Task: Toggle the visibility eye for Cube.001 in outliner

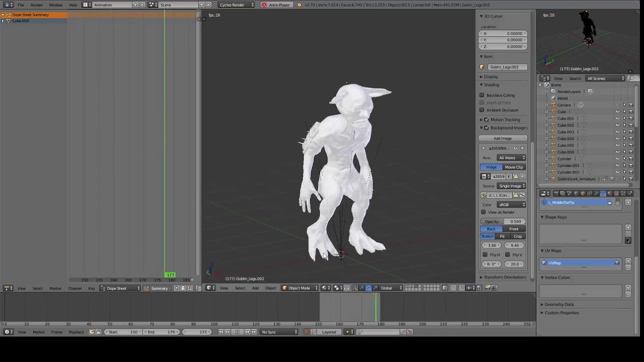Action: click(x=618, y=119)
